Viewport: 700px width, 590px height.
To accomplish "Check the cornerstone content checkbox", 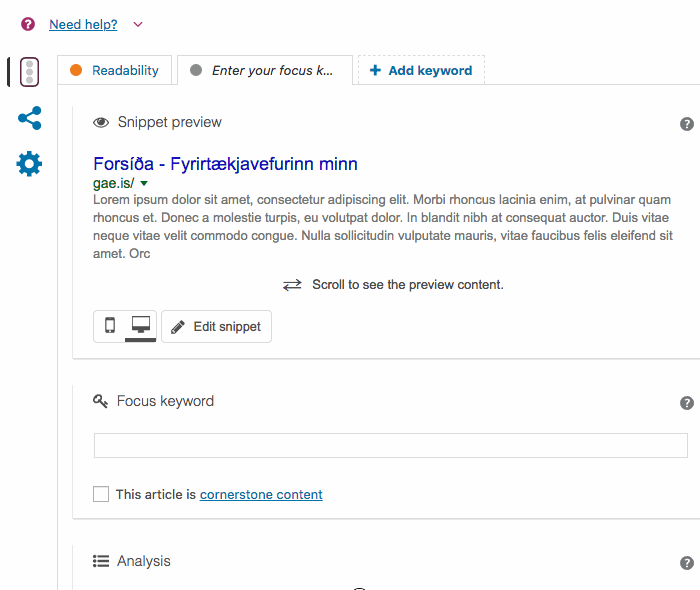I will pyautogui.click(x=101, y=494).
